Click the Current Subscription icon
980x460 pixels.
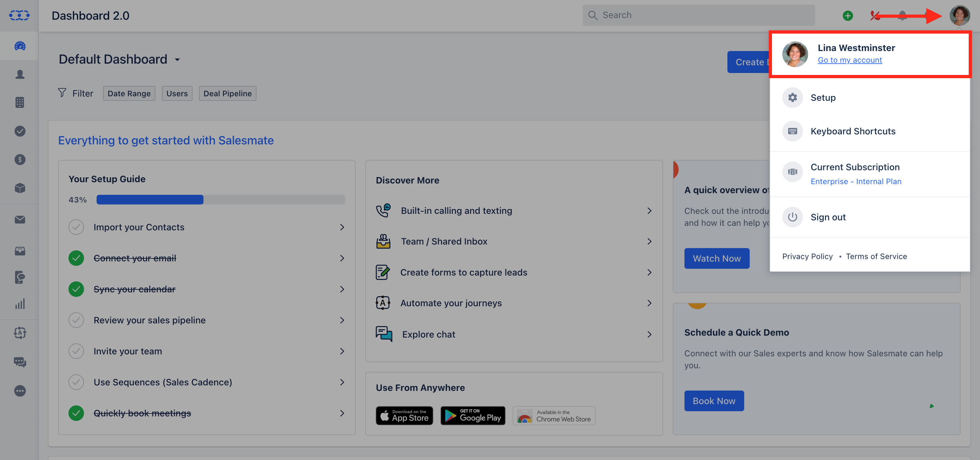coord(792,172)
